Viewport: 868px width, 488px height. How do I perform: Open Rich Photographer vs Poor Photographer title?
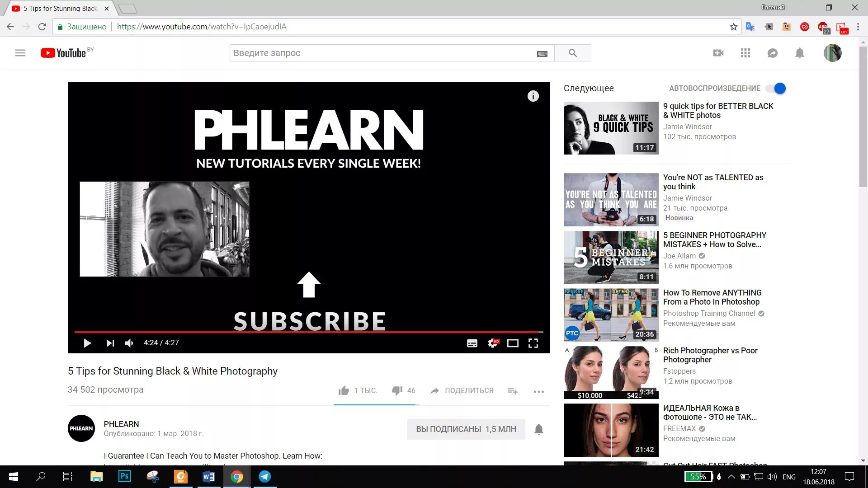710,355
